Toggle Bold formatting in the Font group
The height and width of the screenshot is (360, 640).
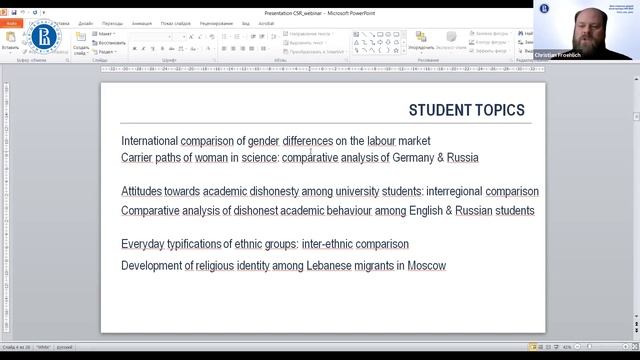coord(134,49)
